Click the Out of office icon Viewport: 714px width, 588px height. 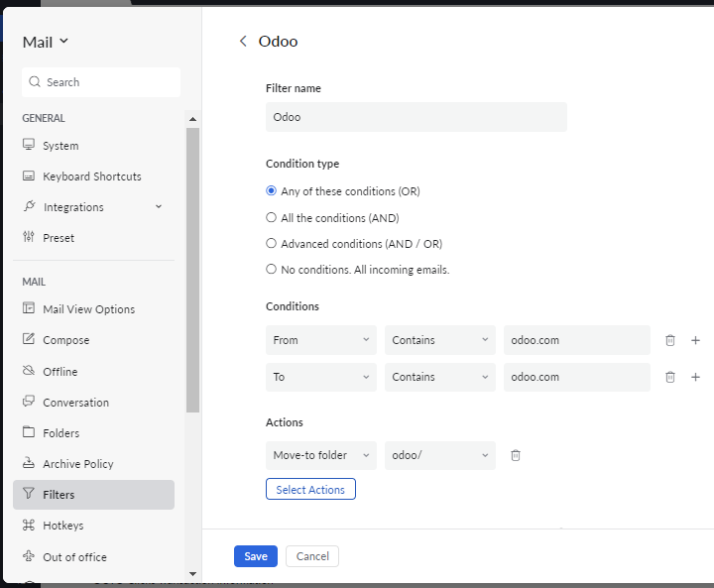point(29,556)
